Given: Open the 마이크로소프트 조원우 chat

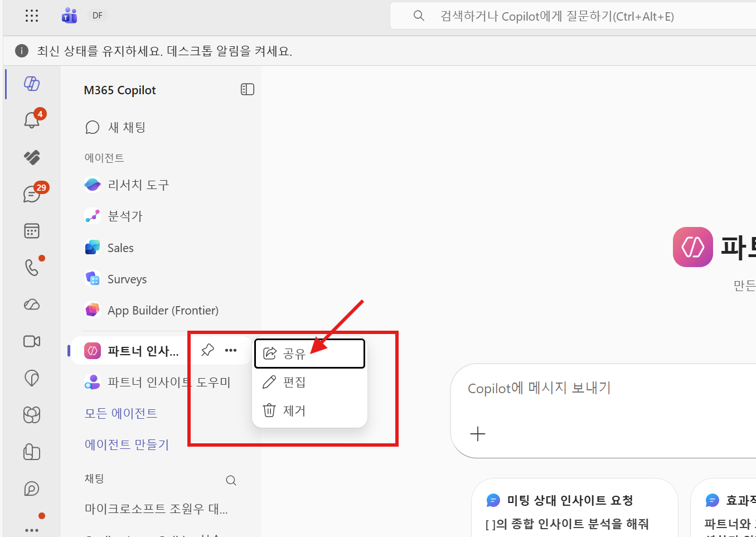Looking at the screenshot, I should tap(156, 509).
